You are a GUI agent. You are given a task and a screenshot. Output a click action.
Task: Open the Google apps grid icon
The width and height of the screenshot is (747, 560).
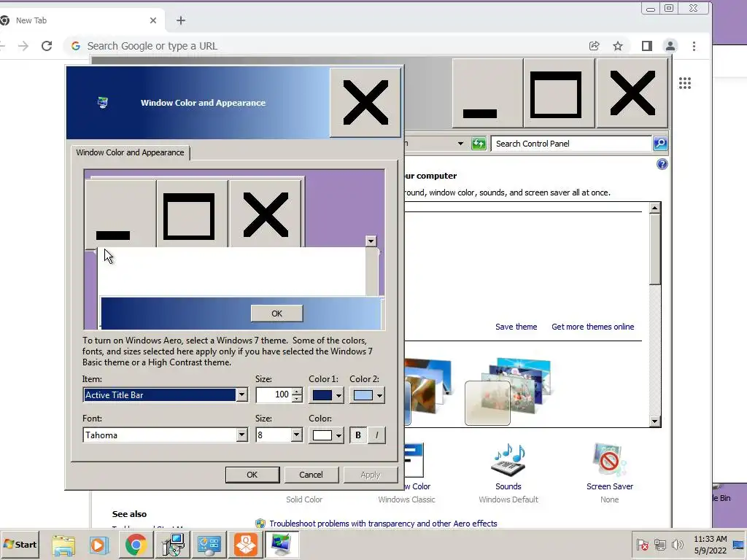coord(684,83)
